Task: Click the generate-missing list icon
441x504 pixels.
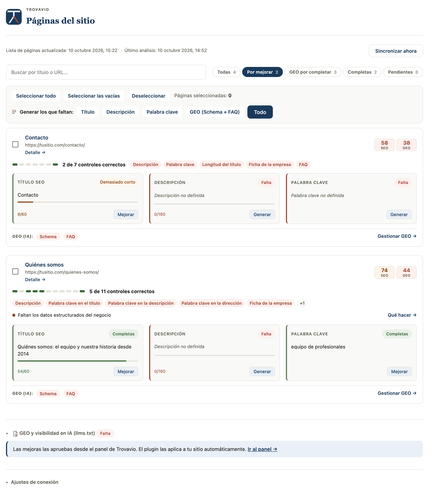Action: tap(14, 112)
